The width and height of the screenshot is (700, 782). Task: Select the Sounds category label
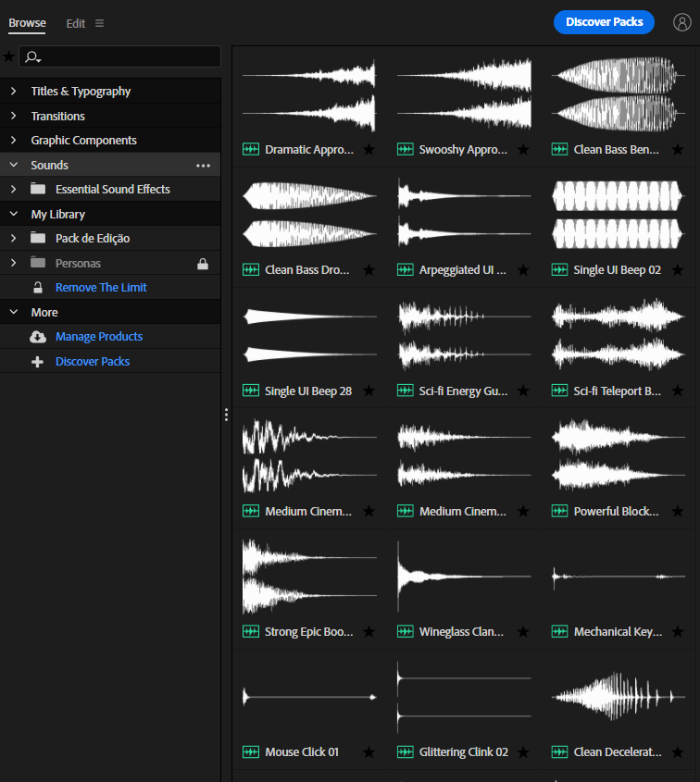tap(49, 165)
